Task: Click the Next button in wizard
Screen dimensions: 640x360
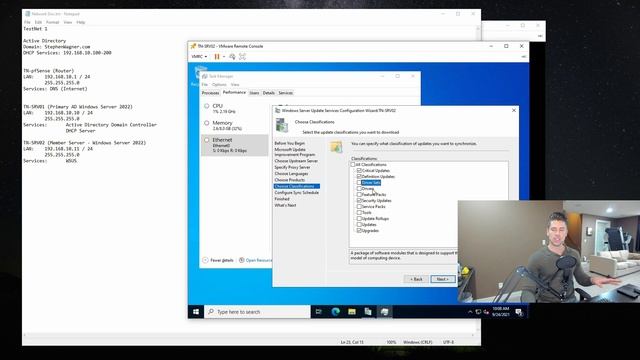Action: pos(443,279)
